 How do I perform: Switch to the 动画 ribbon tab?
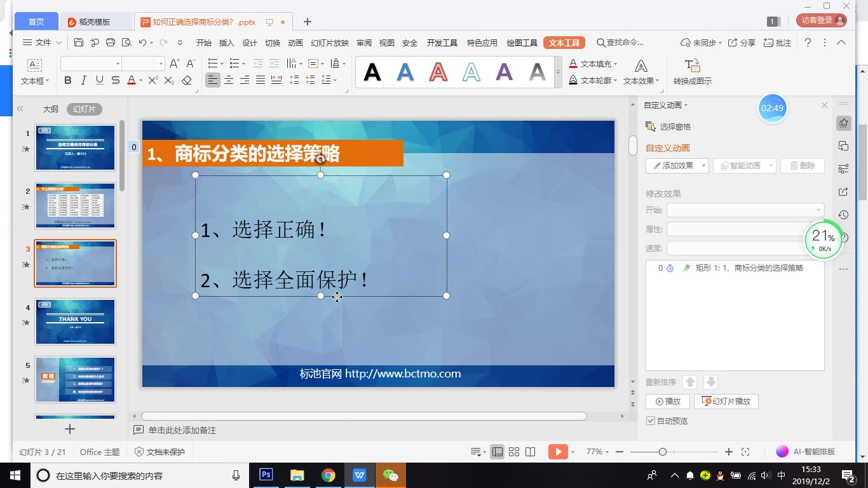(x=295, y=43)
